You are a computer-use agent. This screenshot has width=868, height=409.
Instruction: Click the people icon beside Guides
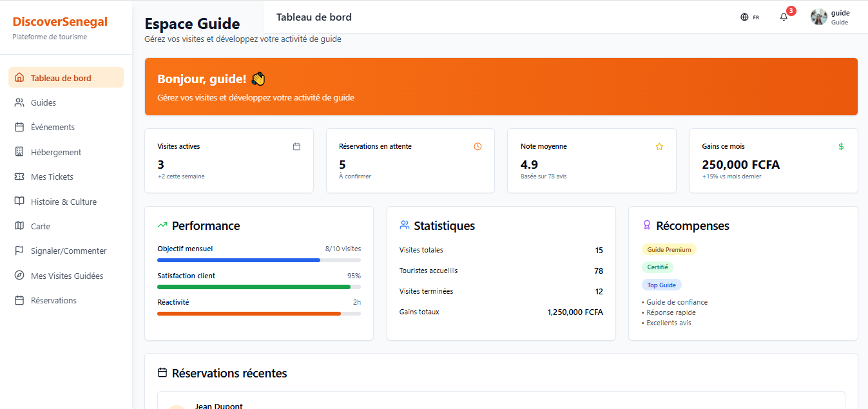[19, 102]
